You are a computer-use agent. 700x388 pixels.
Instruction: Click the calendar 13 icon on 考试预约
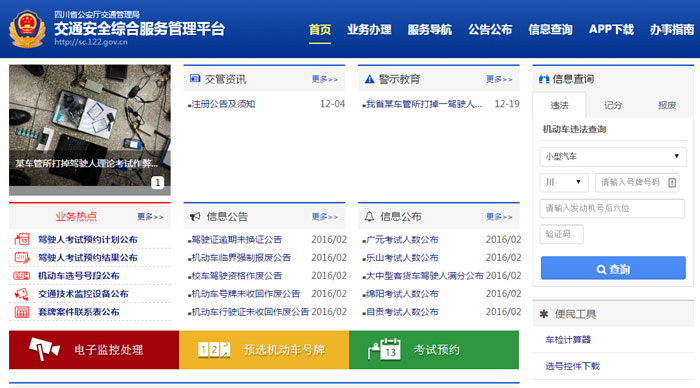point(384,350)
